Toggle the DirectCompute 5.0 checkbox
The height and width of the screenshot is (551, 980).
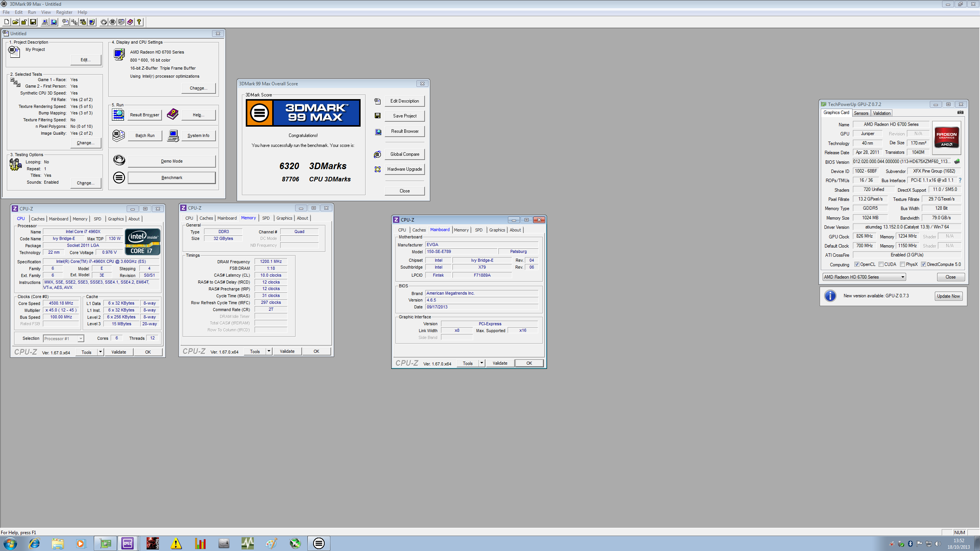pos(923,264)
